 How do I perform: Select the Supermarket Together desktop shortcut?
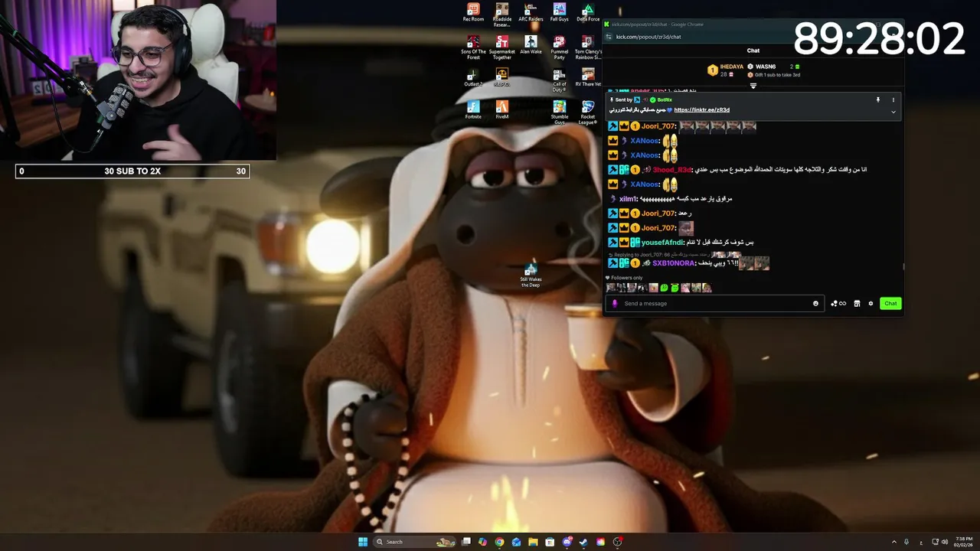click(x=501, y=47)
